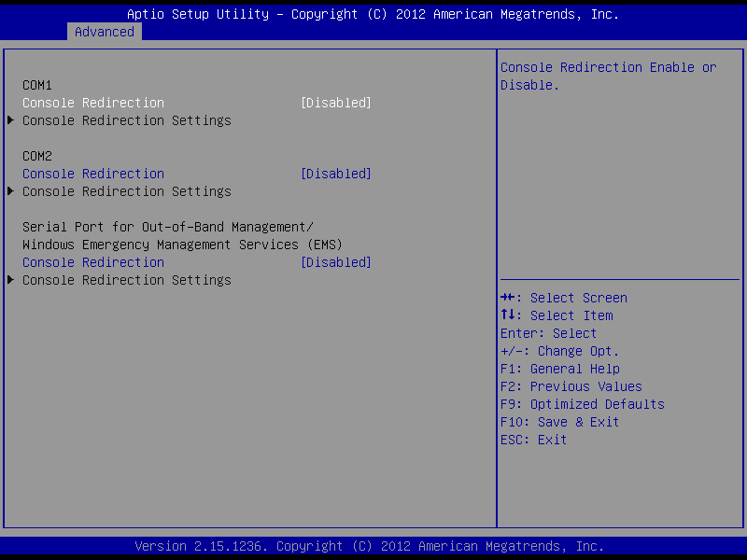Select the Advanced tab
Image resolution: width=747 pixels, height=560 pixels.
click(x=105, y=32)
